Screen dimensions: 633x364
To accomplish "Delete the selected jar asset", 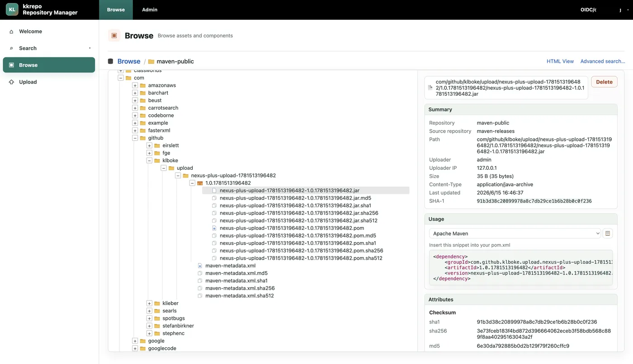I will (x=604, y=82).
